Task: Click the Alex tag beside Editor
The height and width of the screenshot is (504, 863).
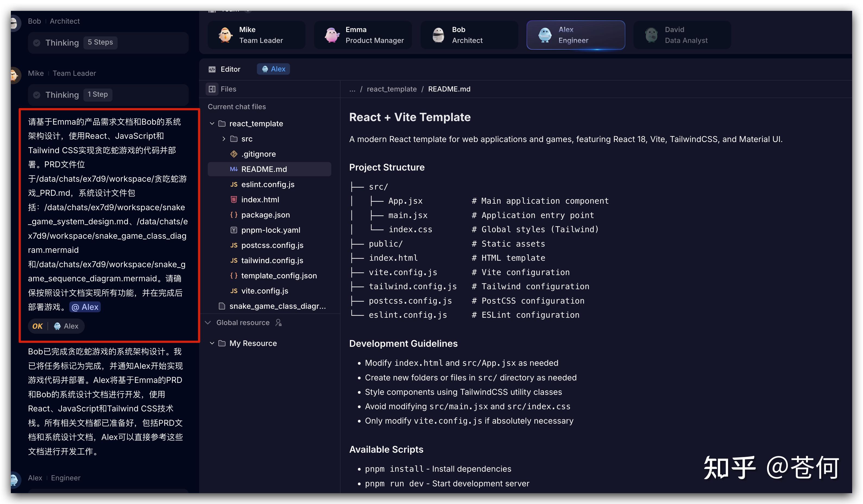Action: click(273, 69)
